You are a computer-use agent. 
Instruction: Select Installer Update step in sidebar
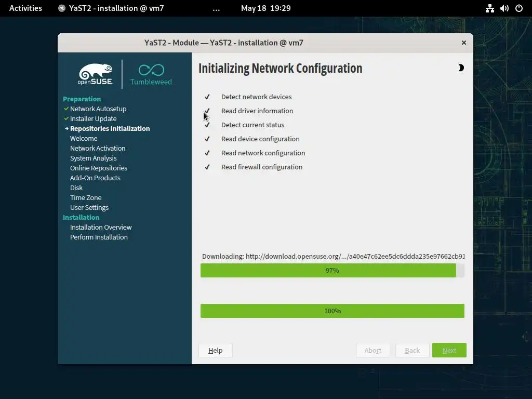pos(94,119)
